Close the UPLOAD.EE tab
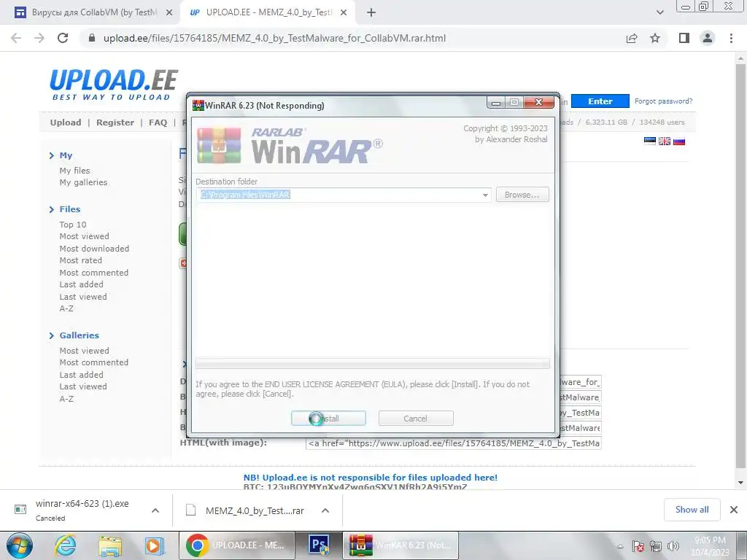Image resolution: width=747 pixels, height=560 pixels. click(x=344, y=13)
